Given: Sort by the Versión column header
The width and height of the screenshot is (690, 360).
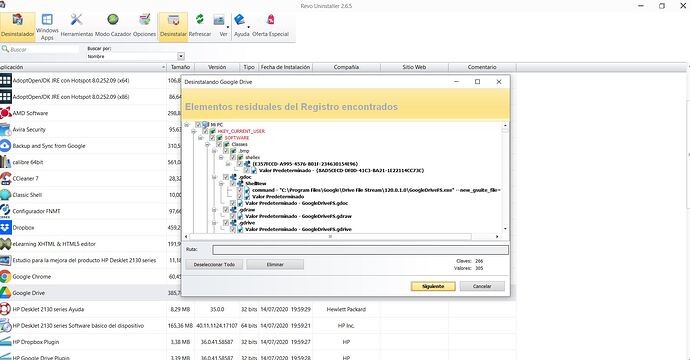Looking at the screenshot, I should point(217,67).
